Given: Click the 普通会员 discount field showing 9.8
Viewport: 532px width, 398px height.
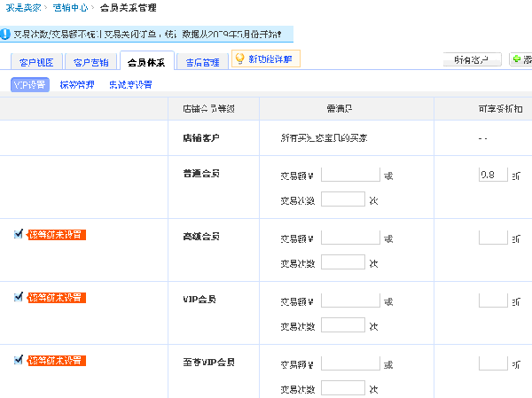Looking at the screenshot, I should pos(492,175).
